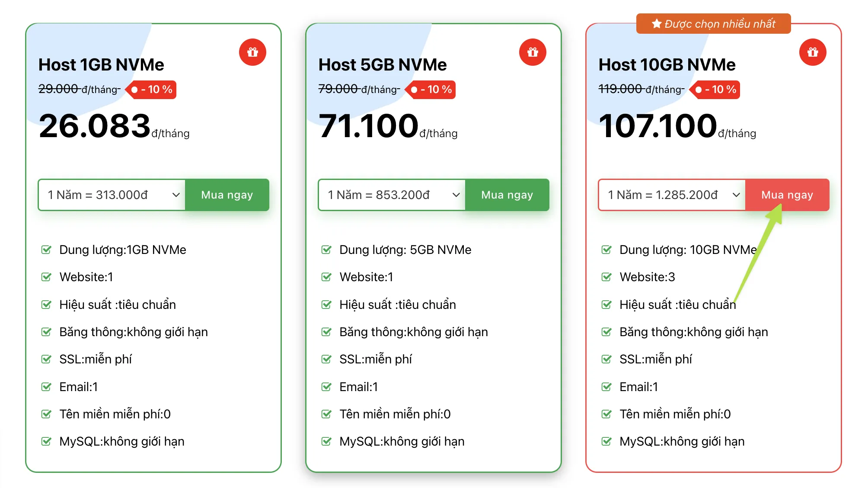This screenshot has height=488, width=868.
Task: Click Mua ngay for Host 5GB NVMe
Action: (x=507, y=195)
